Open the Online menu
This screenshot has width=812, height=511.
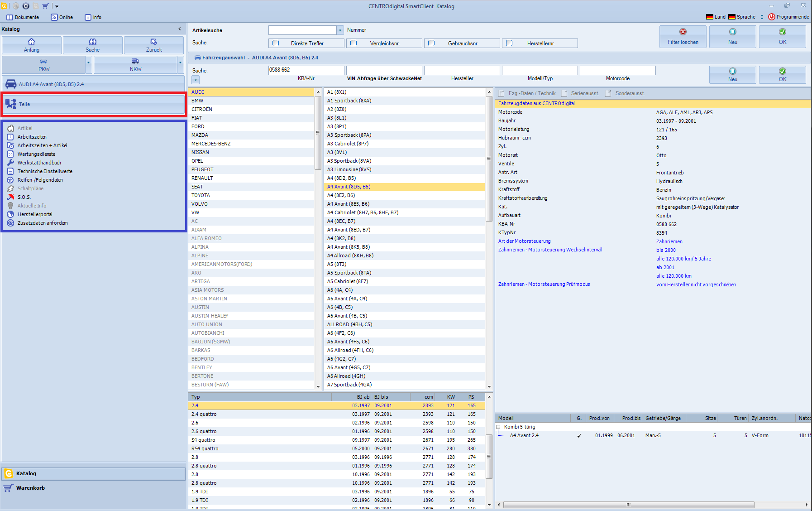(62, 17)
